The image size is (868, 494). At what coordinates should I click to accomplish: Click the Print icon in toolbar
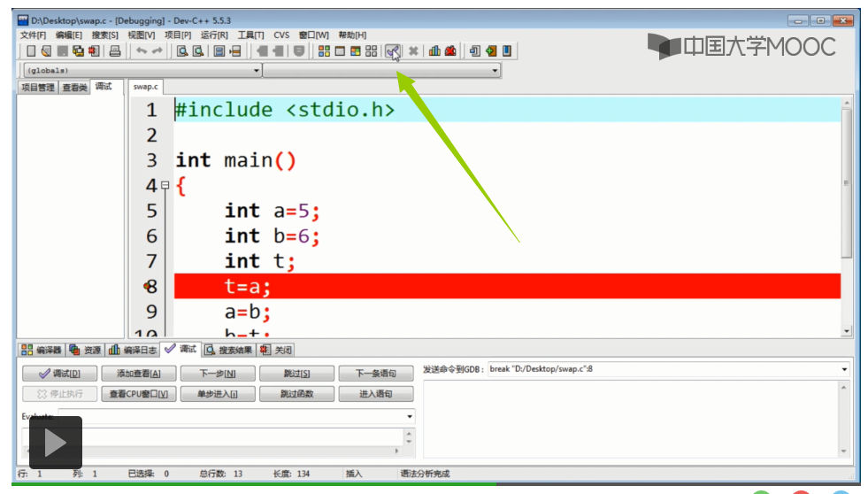pos(115,51)
